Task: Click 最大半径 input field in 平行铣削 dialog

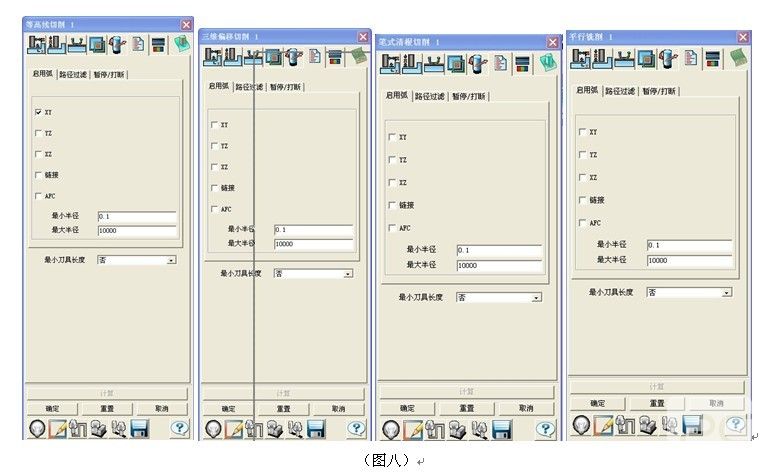Action: point(689,260)
